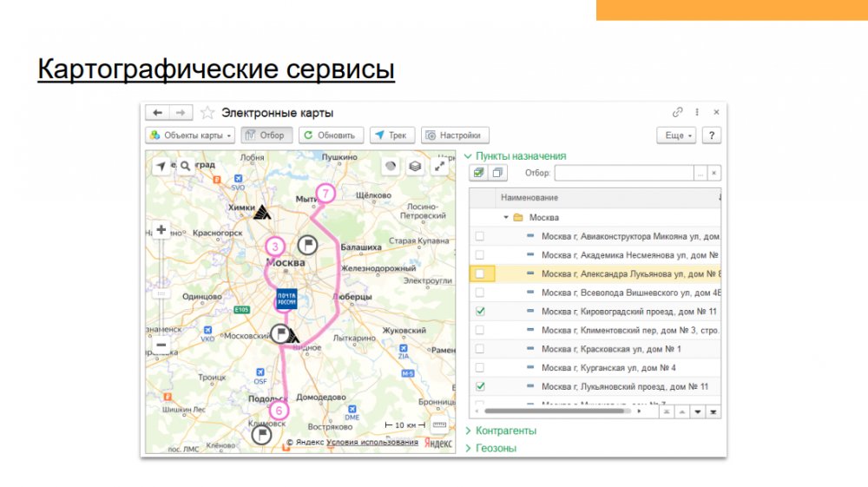Open Условия использования link on map
The image size is (868, 487).
click(372, 442)
